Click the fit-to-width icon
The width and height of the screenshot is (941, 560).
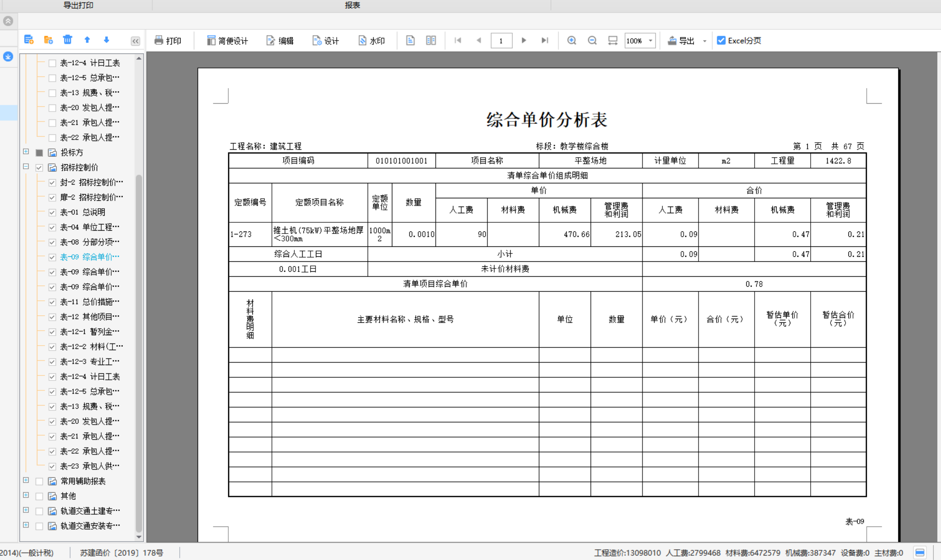pos(613,40)
